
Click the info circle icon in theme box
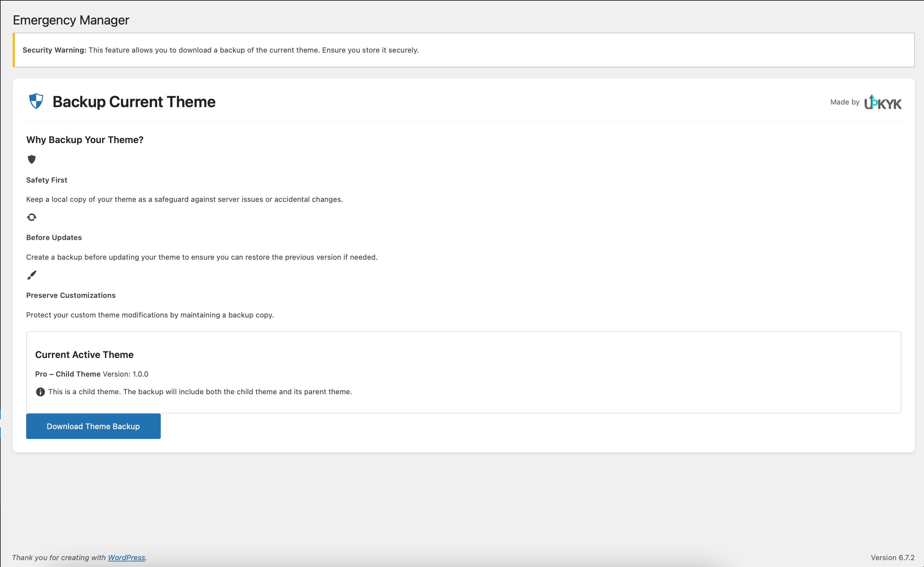click(x=40, y=392)
